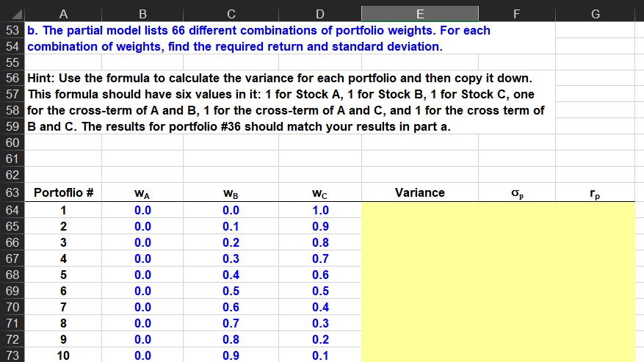This screenshot has height=362, width=644.
Task: Click portfolio number 2 cell
Action: click(63, 226)
